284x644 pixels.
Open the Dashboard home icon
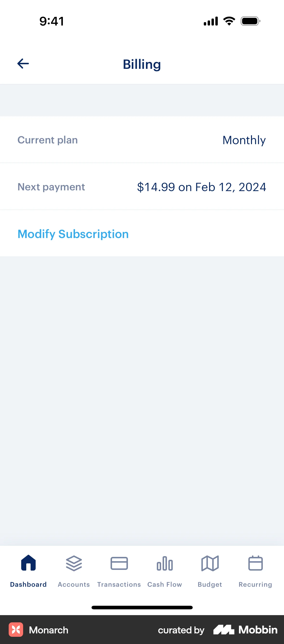28,563
